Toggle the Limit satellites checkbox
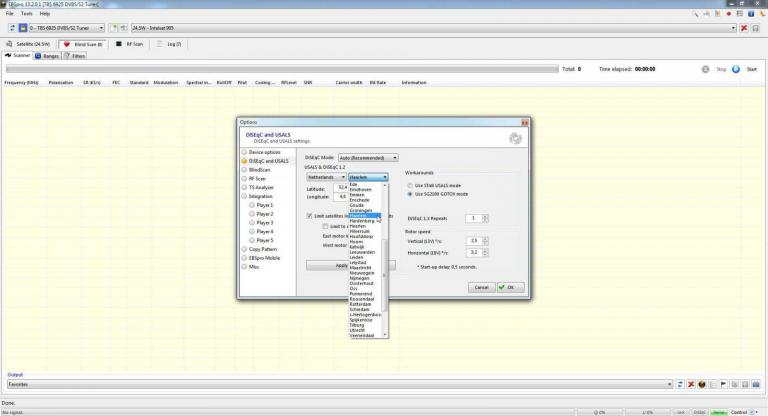Screen dimensions: 768x416 pyautogui.click(x=307, y=215)
